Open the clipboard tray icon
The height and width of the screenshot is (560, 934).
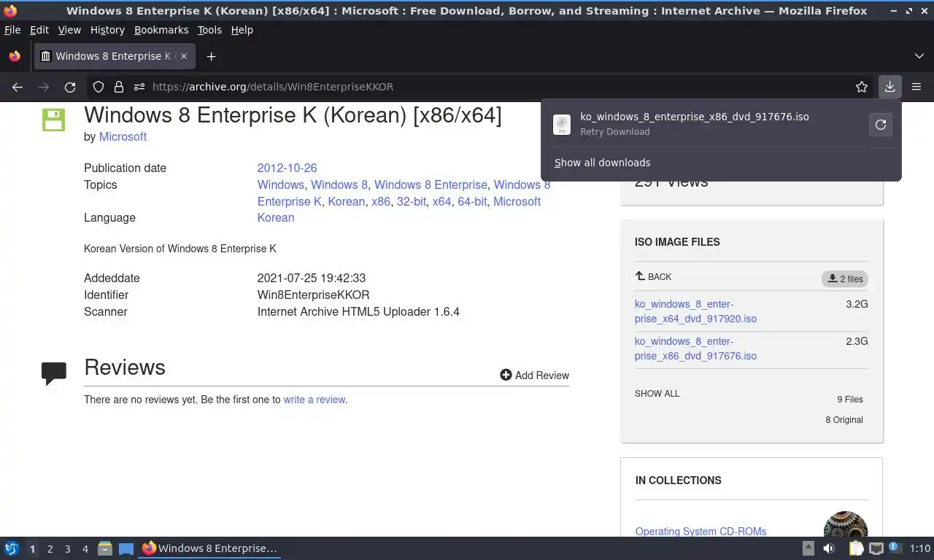(x=856, y=548)
